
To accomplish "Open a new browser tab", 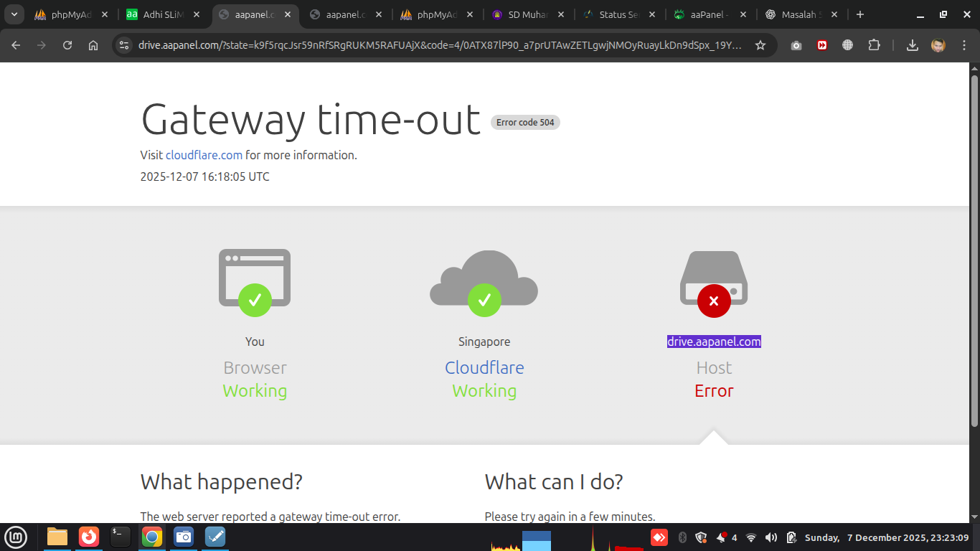I will coord(860,14).
